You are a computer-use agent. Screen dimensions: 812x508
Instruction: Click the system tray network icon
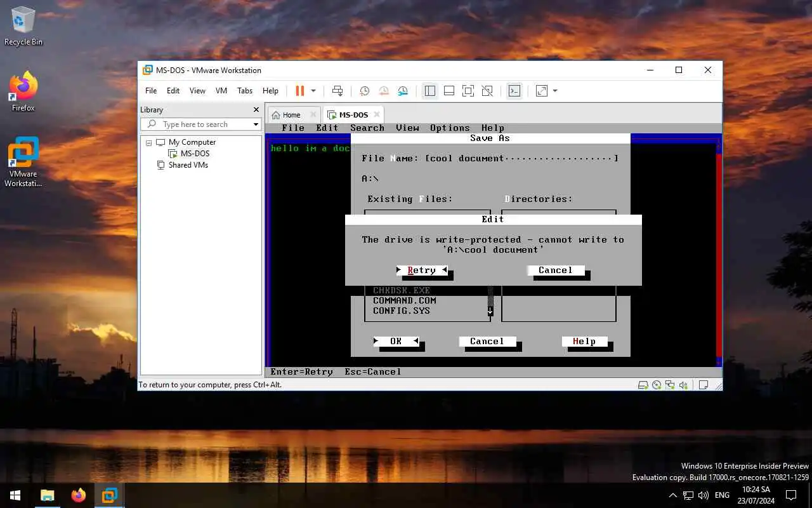688,495
